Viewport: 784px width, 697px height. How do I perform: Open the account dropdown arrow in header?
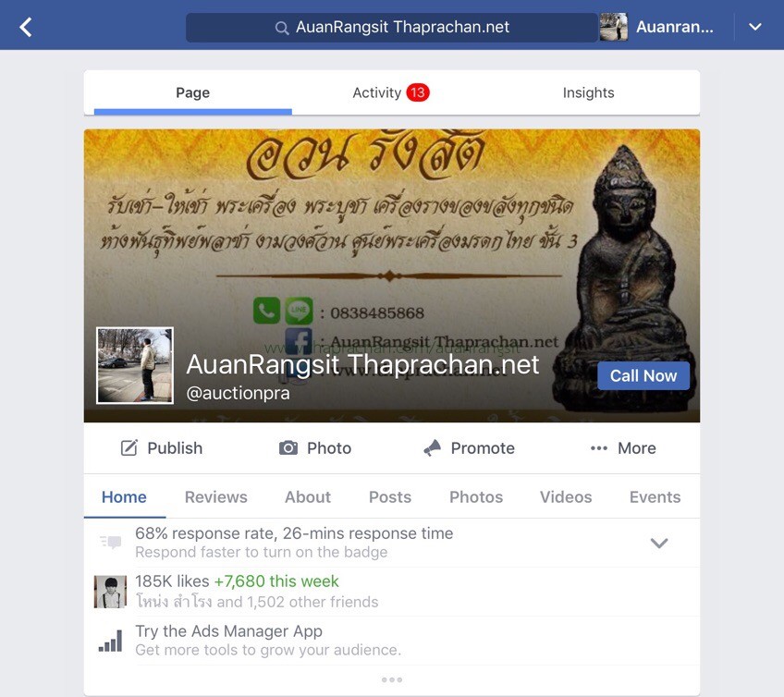tap(755, 27)
